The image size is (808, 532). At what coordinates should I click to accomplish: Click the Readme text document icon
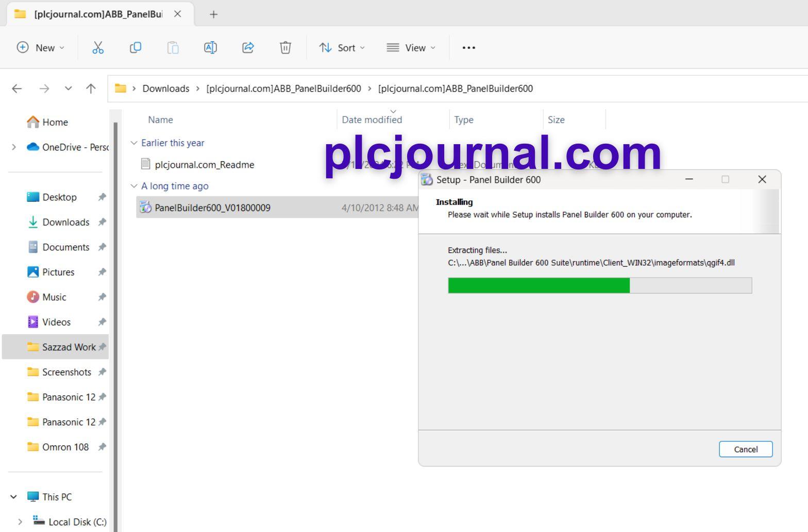click(x=146, y=164)
